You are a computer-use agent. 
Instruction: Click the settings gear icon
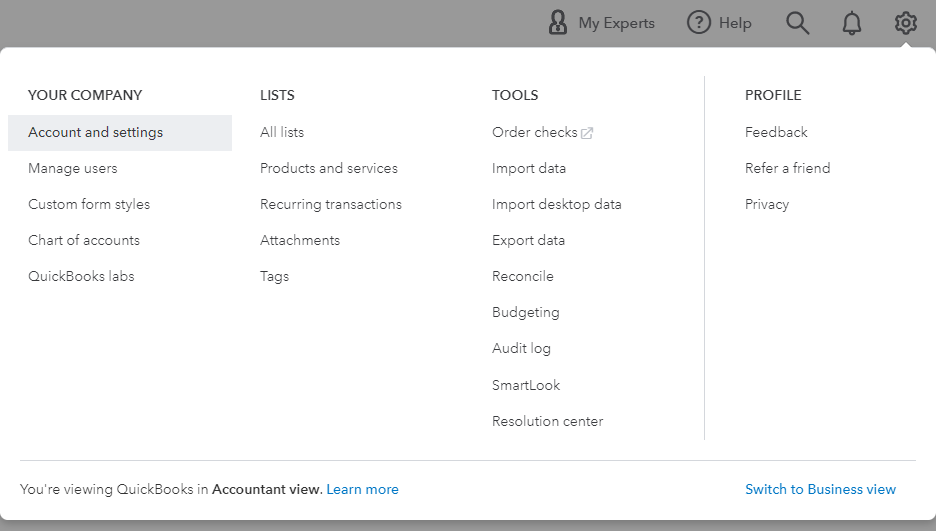coord(906,23)
